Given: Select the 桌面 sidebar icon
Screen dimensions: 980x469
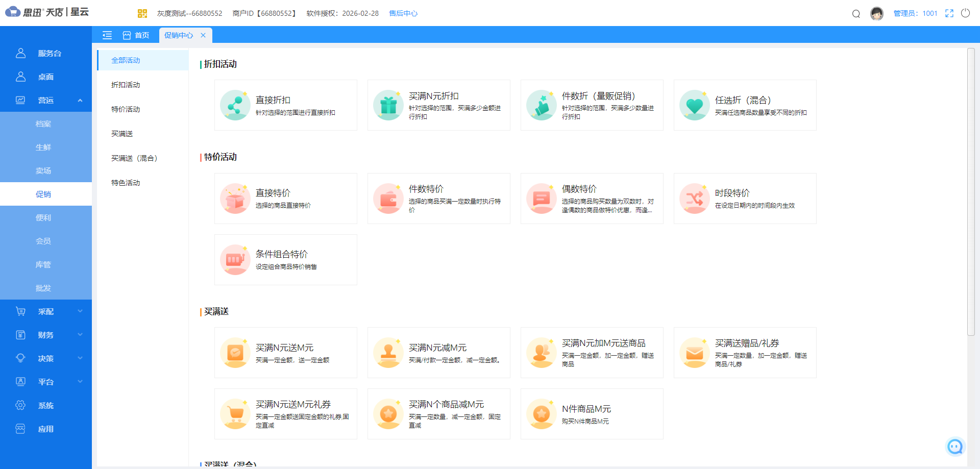Looking at the screenshot, I should [20, 76].
